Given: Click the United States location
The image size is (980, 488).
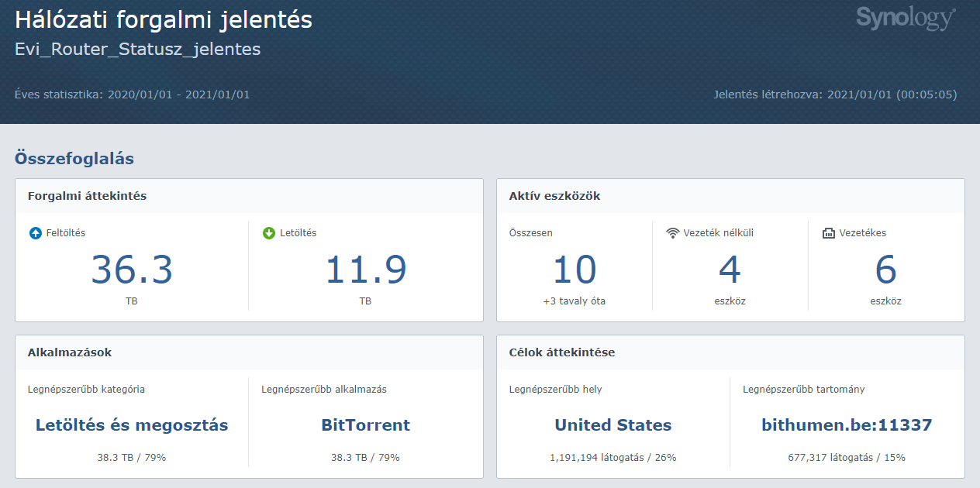Looking at the screenshot, I should coord(613,425).
